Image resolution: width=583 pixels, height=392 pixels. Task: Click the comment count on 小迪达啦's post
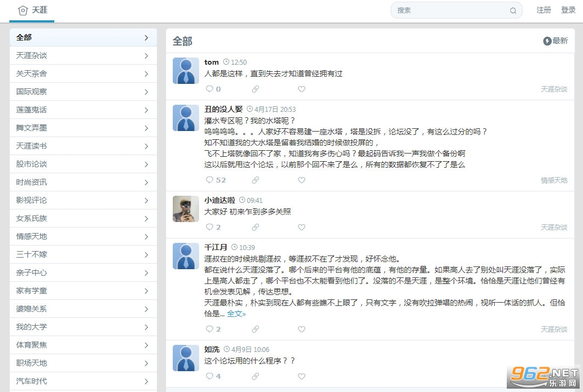tap(217, 226)
